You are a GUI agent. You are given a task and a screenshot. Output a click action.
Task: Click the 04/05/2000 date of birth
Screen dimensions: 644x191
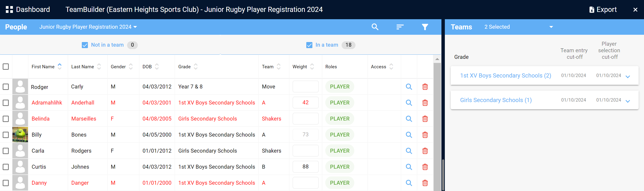tap(157, 135)
